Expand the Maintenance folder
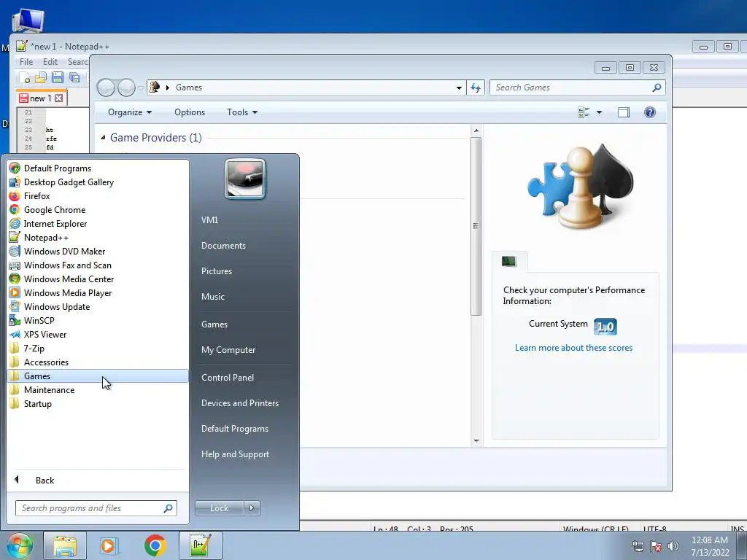 [98, 389]
